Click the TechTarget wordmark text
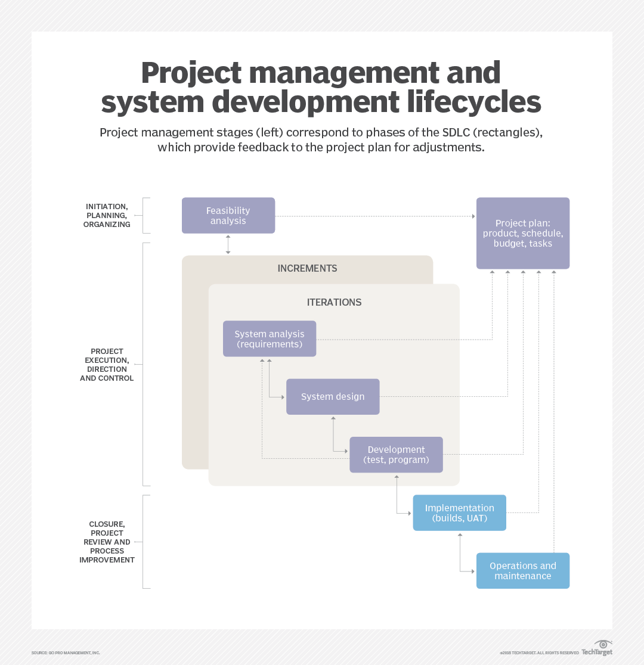 coord(597,652)
